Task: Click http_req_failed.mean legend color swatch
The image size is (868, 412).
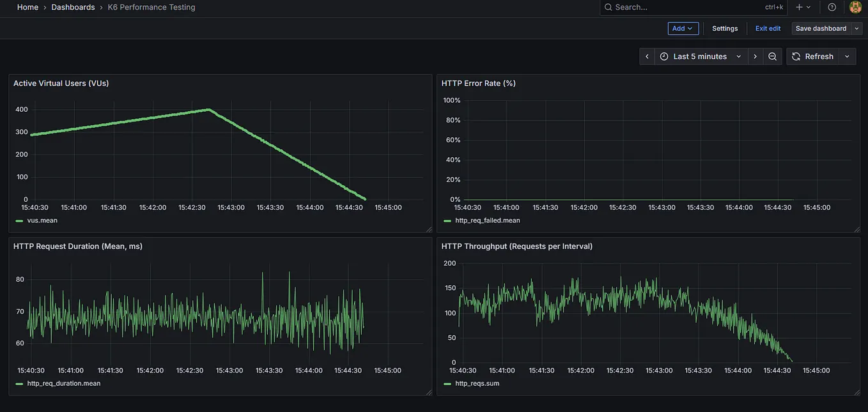Action: point(447,220)
